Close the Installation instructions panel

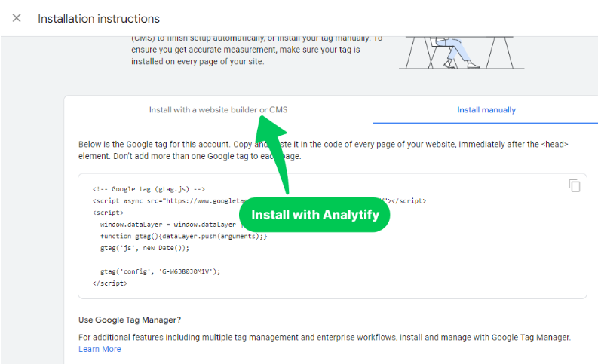[x=17, y=18]
